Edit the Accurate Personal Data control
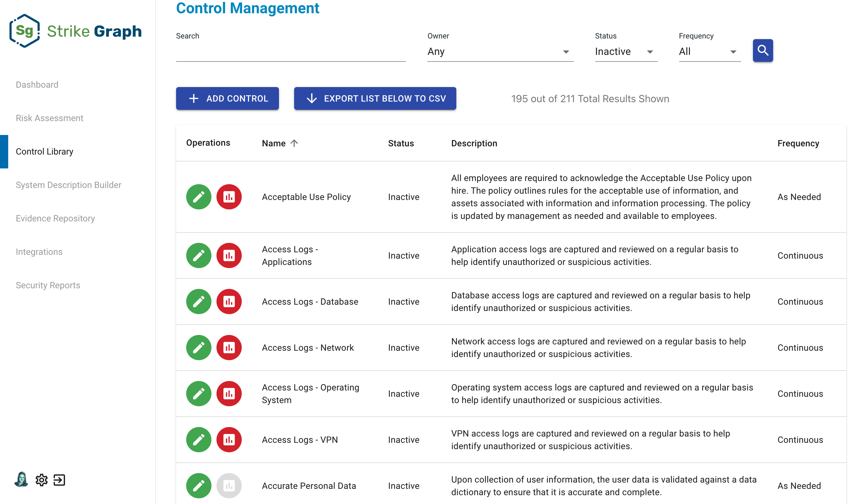Screen dimensions: 859x504 (x=198, y=485)
